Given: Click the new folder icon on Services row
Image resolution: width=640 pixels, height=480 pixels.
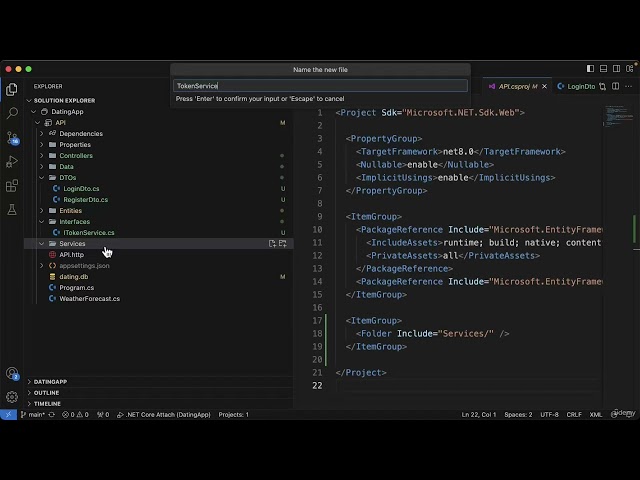Looking at the screenshot, I should coord(282,244).
